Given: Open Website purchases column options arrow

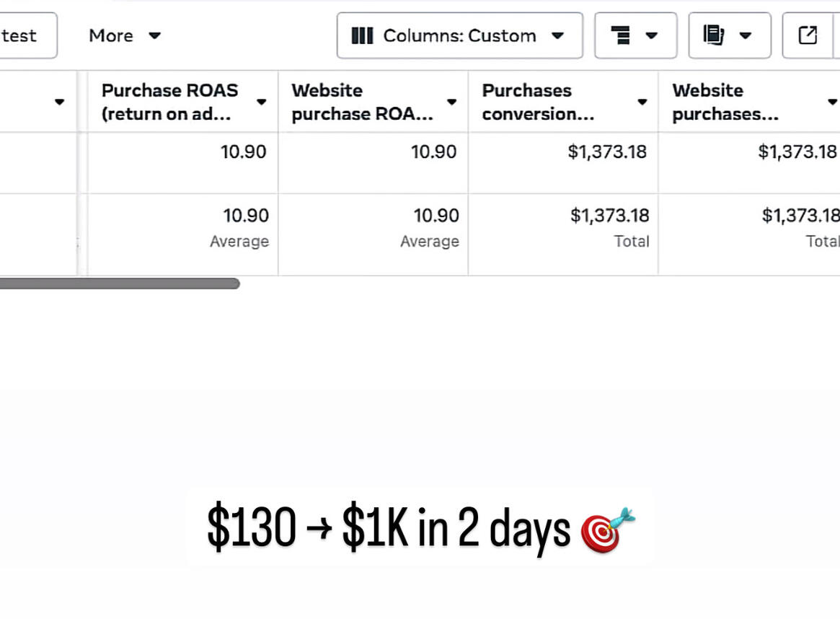Looking at the screenshot, I should click(x=832, y=102).
